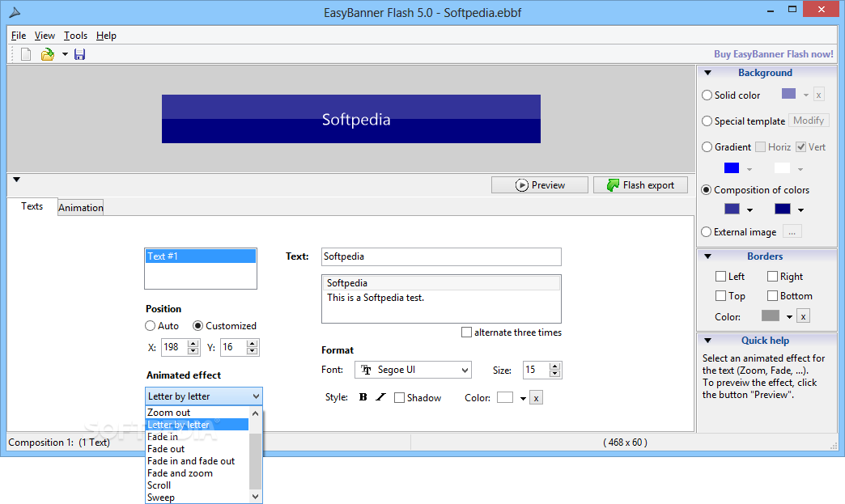
Task: Clear solid color with x button
Action: click(x=818, y=95)
